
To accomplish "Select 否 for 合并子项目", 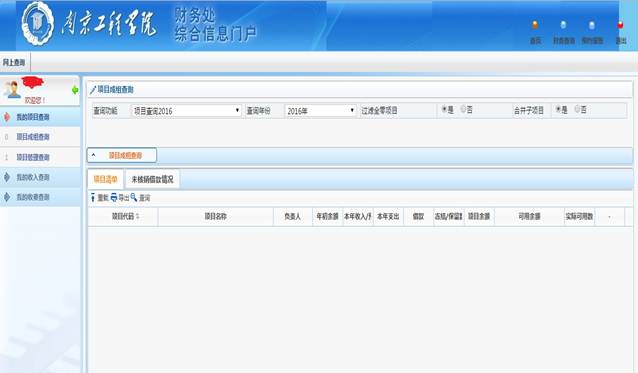I will coord(577,109).
